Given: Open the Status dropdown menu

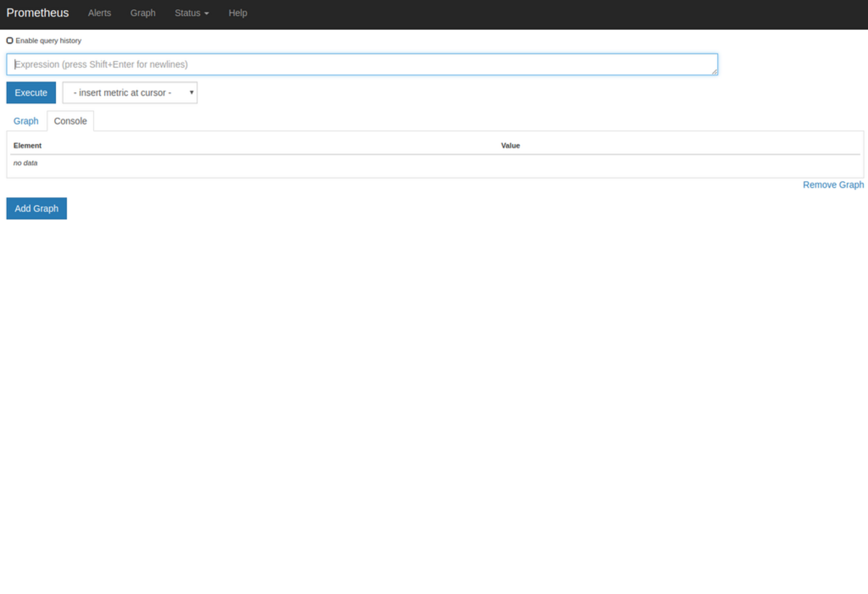Looking at the screenshot, I should pyautogui.click(x=192, y=13).
